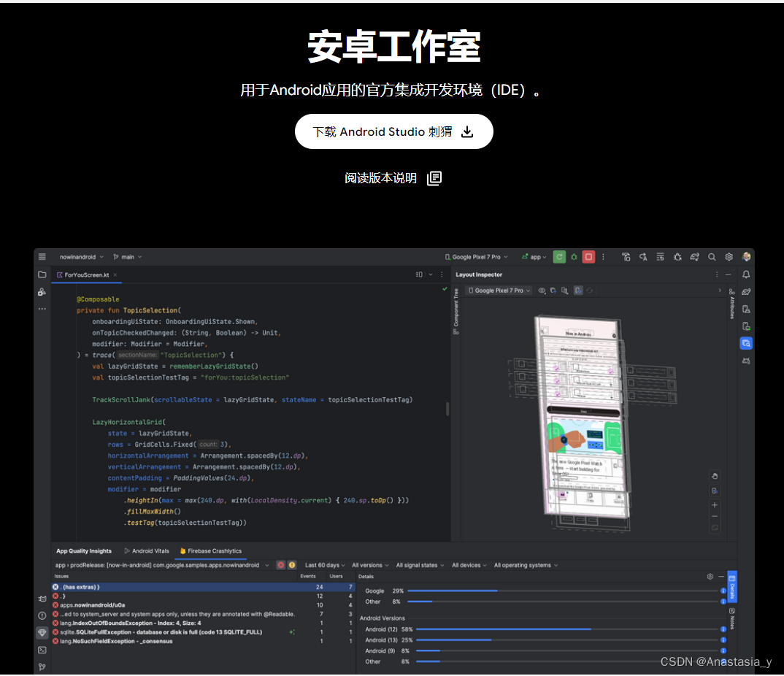Select the SQLiteFullException issue row
The width and height of the screenshot is (784, 676).
(204, 632)
